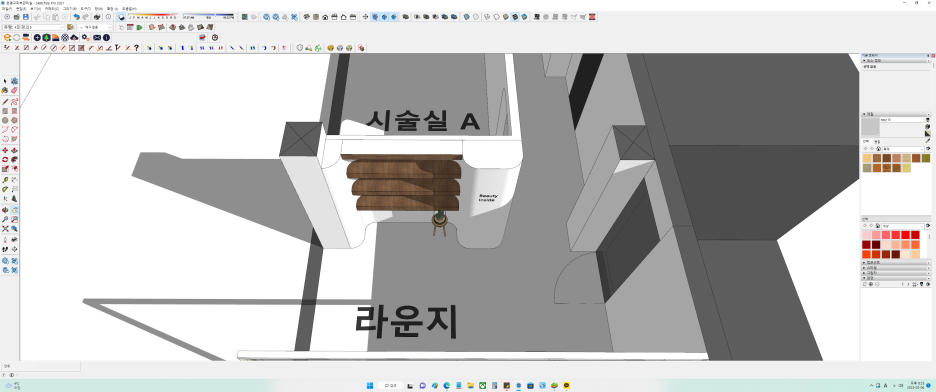
Task: Open the File menu
Action: pyautogui.click(x=7, y=9)
